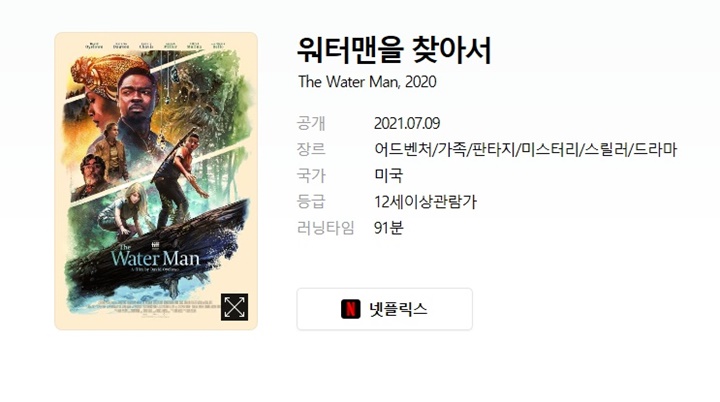Click the rating 12세이상관람가
This screenshot has height=402, width=720.
tap(425, 202)
